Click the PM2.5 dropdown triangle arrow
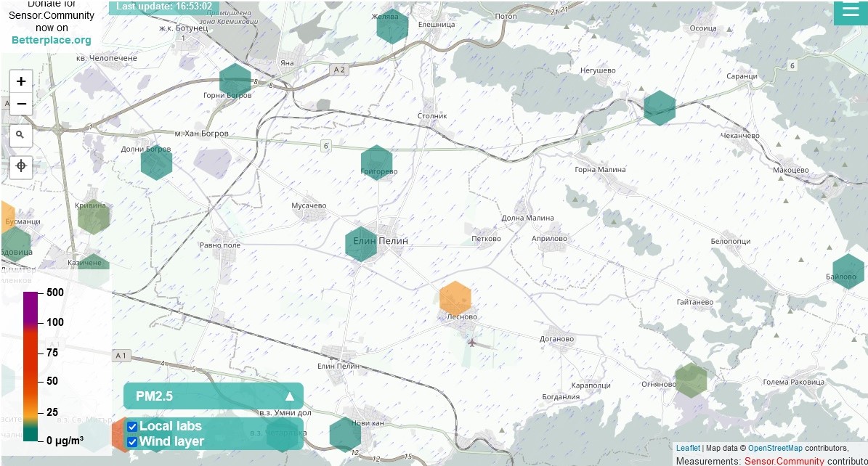The height and width of the screenshot is (466, 868). [x=290, y=396]
